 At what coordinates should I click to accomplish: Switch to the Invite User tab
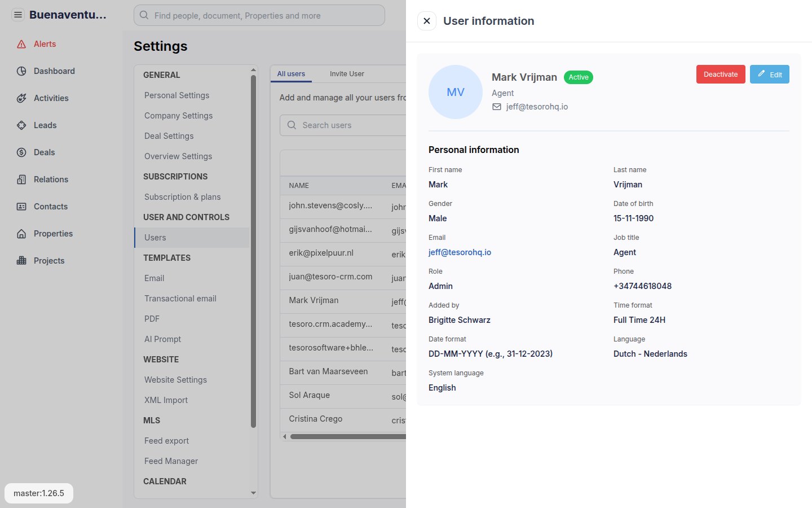[347, 74]
